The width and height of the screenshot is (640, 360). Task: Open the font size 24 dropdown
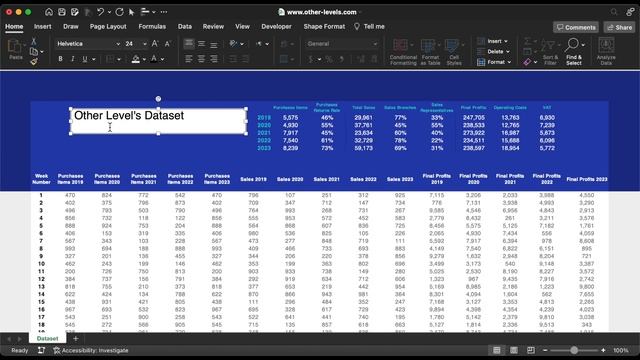144,44
